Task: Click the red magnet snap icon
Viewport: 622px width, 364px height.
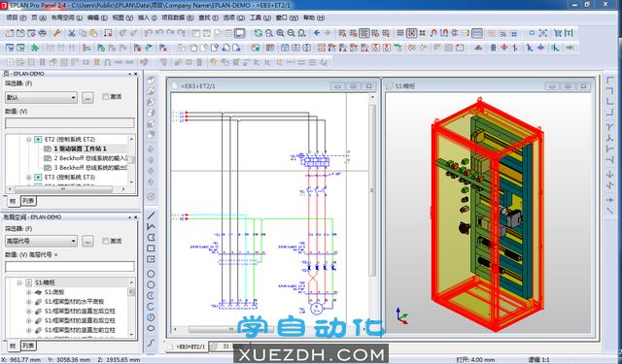Action: (x=433, y=33)
